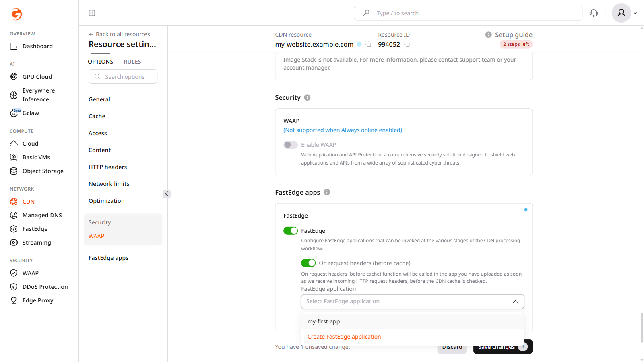Click the Discard button
The width and height of the screenshot is (644, 362).
[452, 347]
